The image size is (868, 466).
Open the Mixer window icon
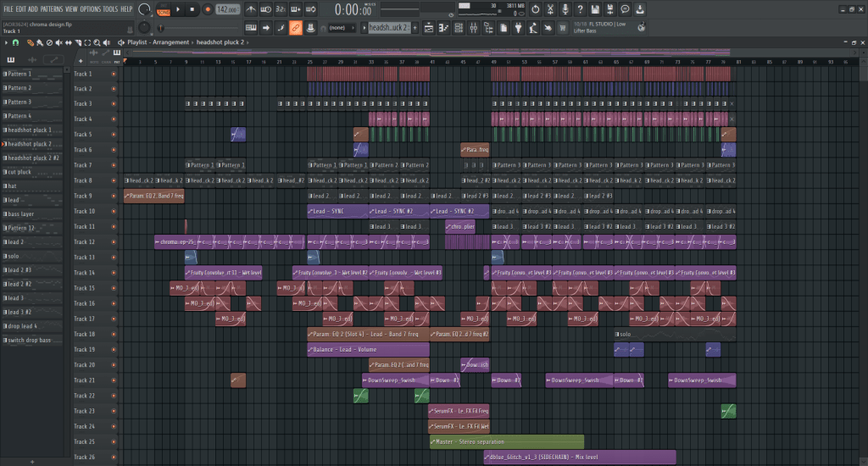click(x=475, y=28)
